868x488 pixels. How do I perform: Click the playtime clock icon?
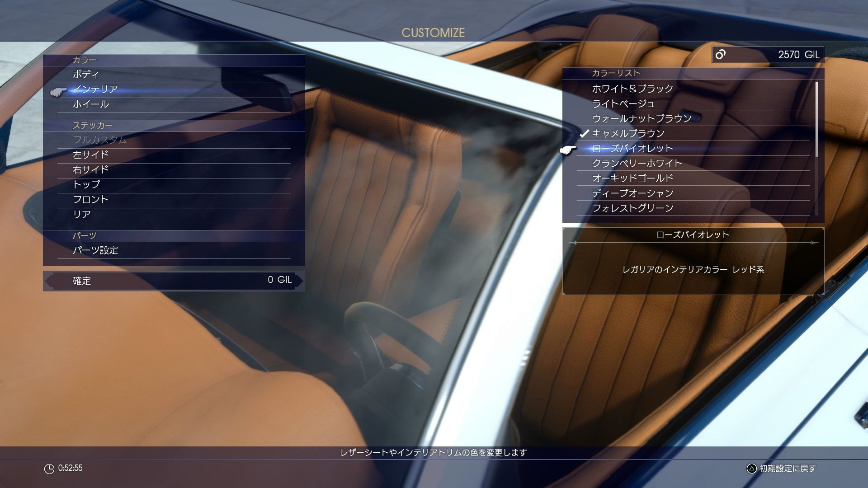(49, 469)
